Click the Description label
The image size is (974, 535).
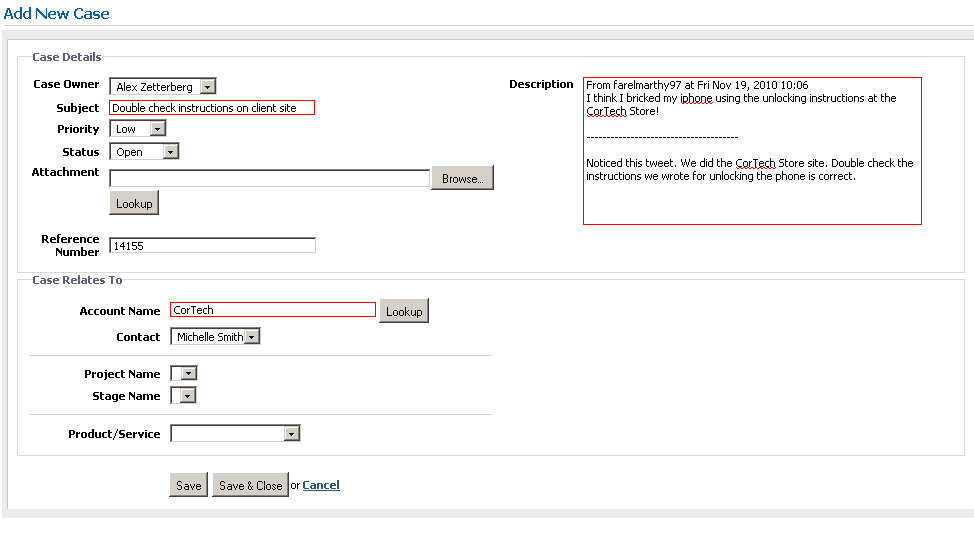[541, 85]
